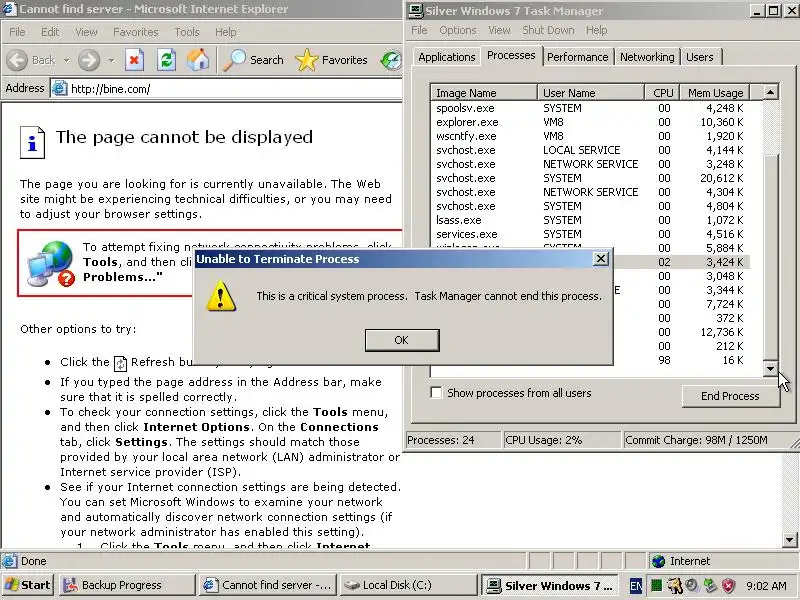Open the Task Manager File menu
Screen dimensions: 800x600
click(x=419, y=30)
